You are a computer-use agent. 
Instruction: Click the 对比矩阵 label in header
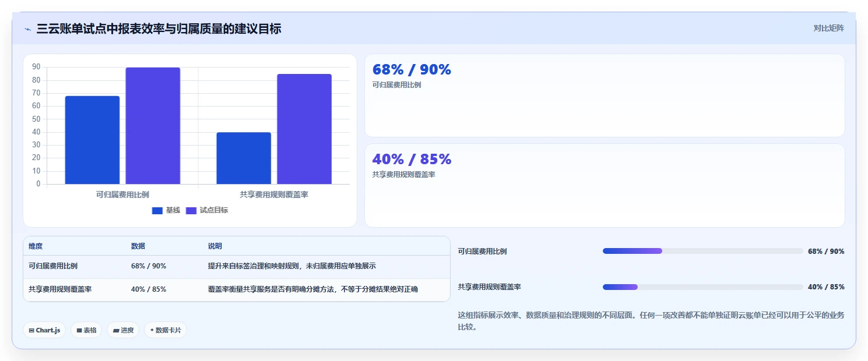click(828, 28)
